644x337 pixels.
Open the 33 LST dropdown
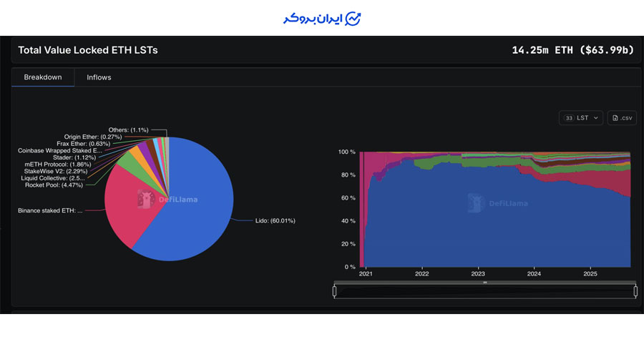580,118
